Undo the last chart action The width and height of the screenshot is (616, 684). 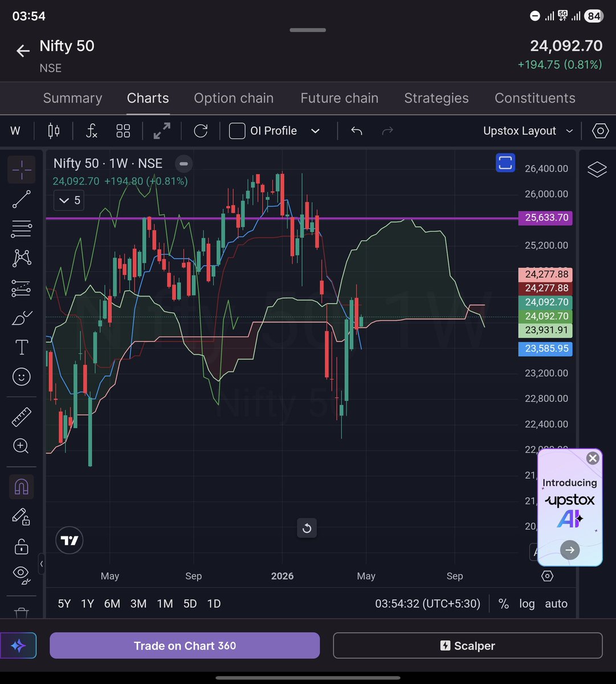coord(357,131)
